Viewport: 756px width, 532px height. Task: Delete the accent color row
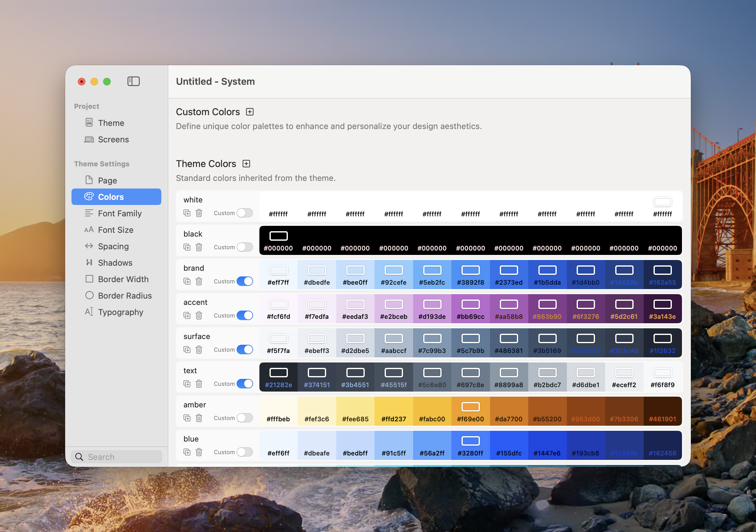coord(199,316)
